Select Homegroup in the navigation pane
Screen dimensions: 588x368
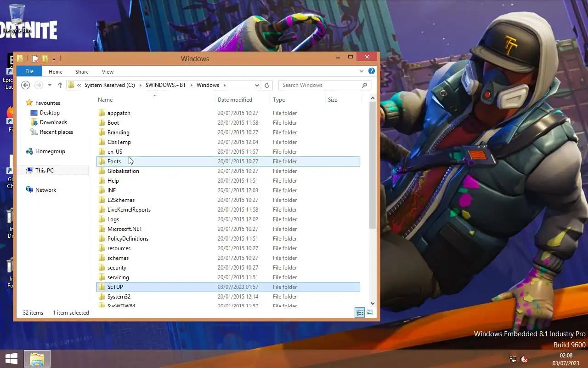click(x=50, y=151)
